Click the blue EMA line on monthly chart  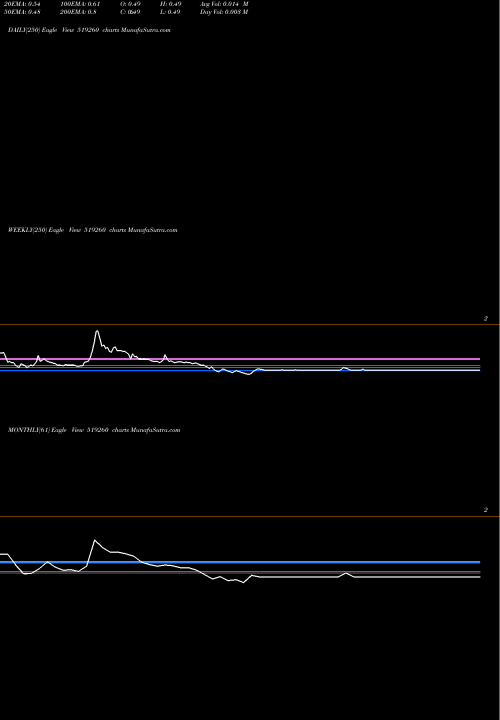[240, 562]
